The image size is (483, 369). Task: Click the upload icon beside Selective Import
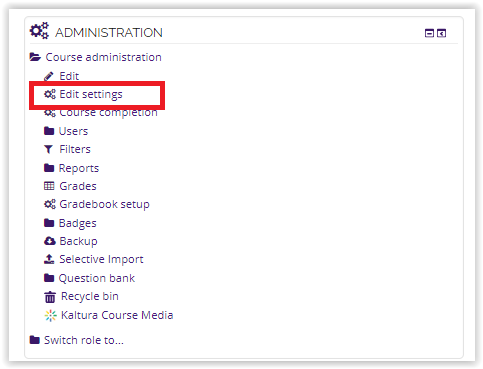(x=49, y=259)
